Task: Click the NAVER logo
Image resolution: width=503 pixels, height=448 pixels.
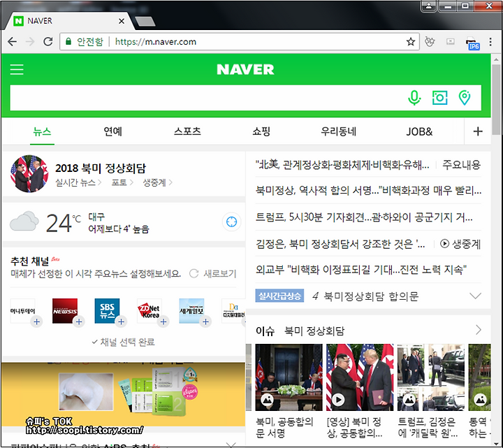Action: click(245, 69)
